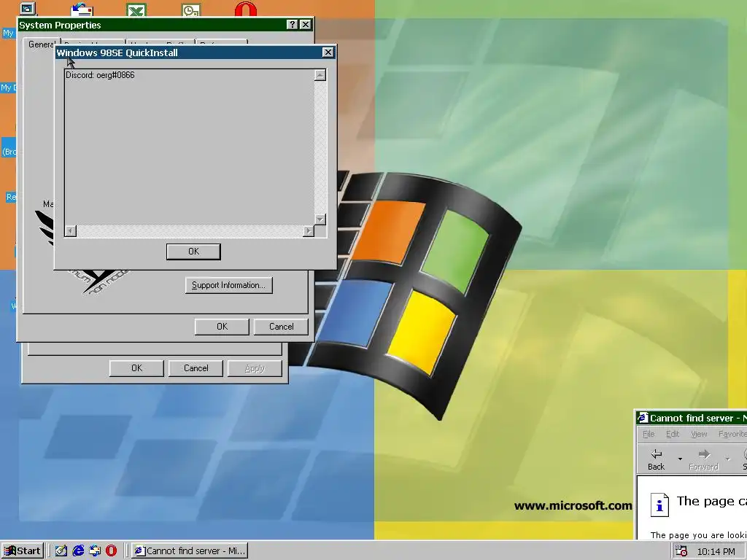Close the Windows 98SE QuickInstall dialog
This screenshot has height=560, width=747.
[x=328, y=52]
